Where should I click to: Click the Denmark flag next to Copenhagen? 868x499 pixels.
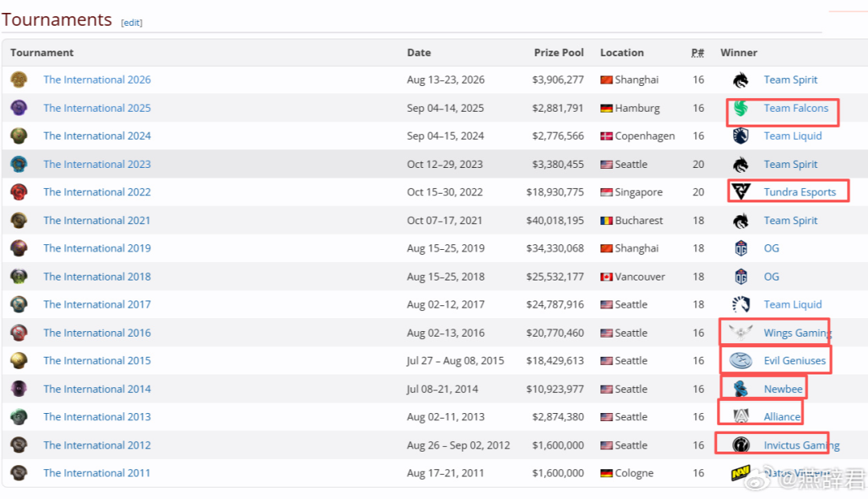point(606,136)
